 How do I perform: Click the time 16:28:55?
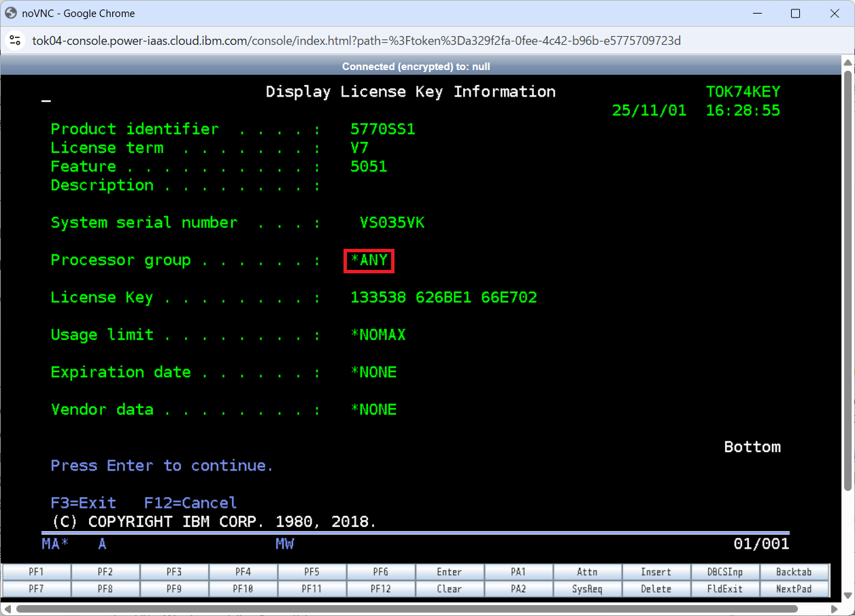[743, 110]
